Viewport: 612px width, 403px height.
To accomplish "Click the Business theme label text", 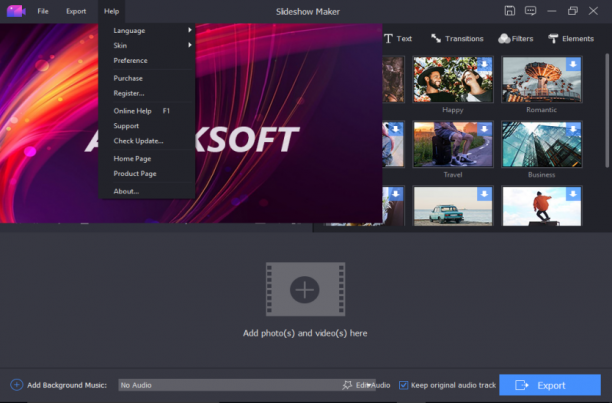I will 541,175.
